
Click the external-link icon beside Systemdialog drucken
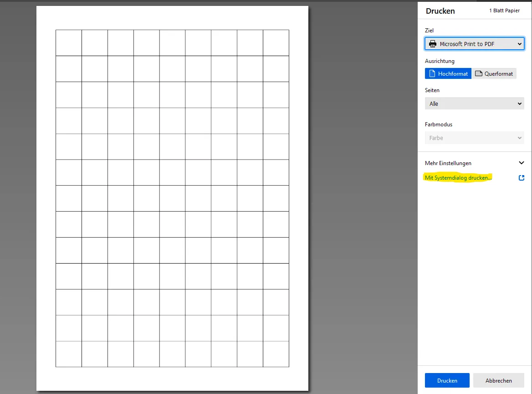click(x=522, y=178)
